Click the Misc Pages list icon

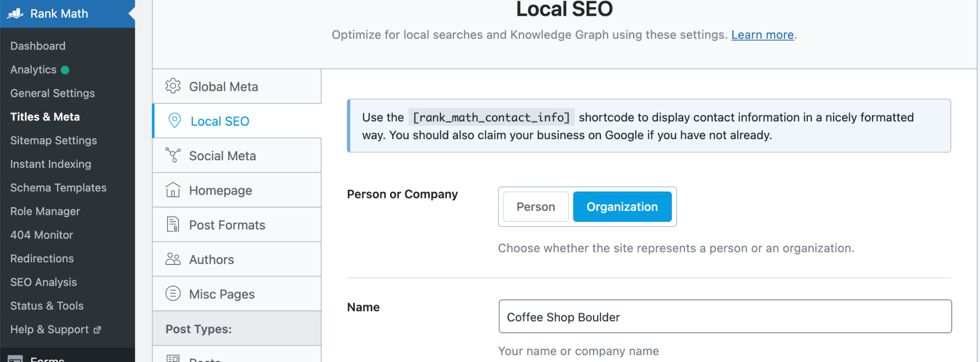pyautogui.click(x=173, y=293)
